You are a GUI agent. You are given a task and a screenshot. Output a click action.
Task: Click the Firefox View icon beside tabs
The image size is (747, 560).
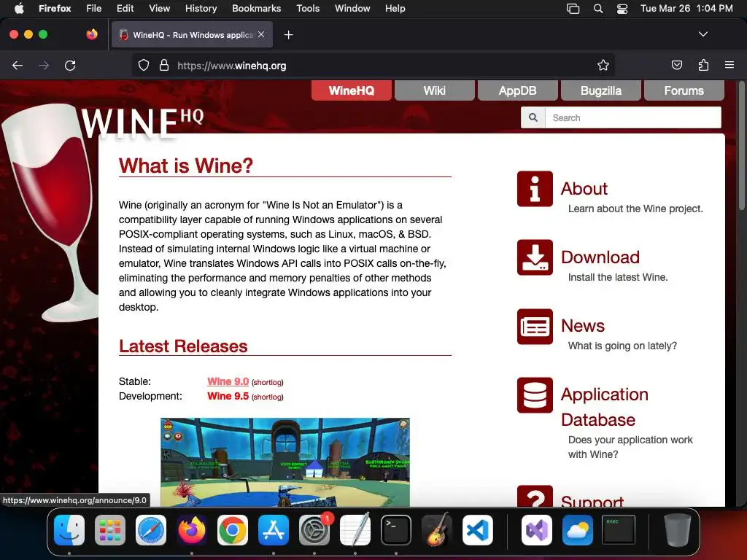92,34
